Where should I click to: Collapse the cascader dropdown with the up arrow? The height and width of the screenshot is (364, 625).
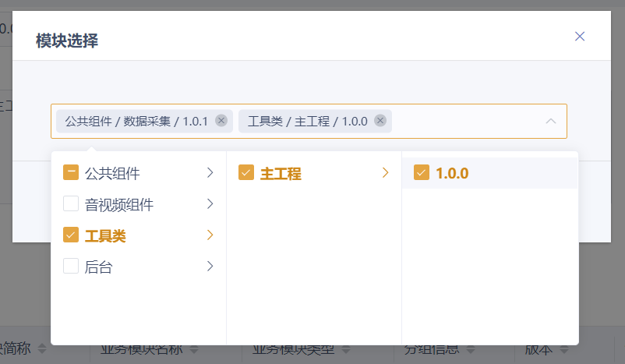[x=550, y=122]
